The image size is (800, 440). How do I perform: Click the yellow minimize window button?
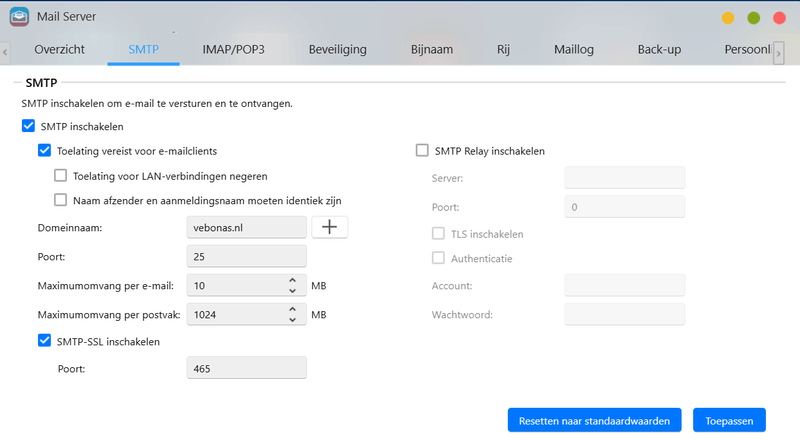[x=728, y=18]
